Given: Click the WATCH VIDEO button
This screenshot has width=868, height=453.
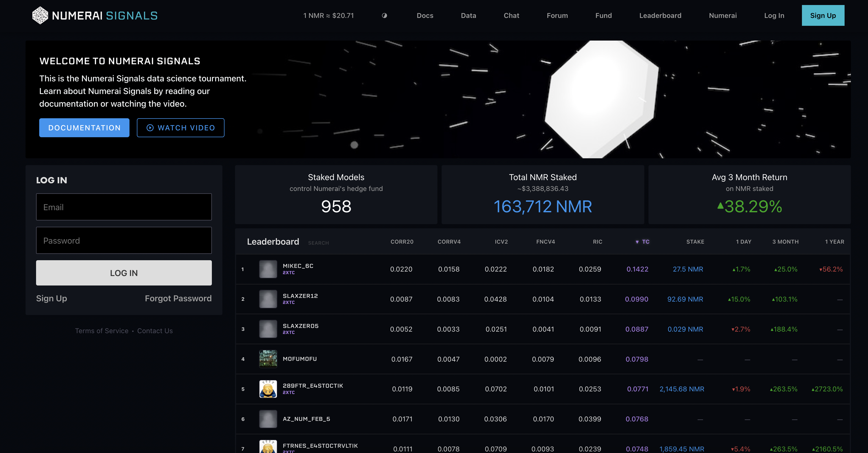Looking at the screenshot, I should click(181, 127).
